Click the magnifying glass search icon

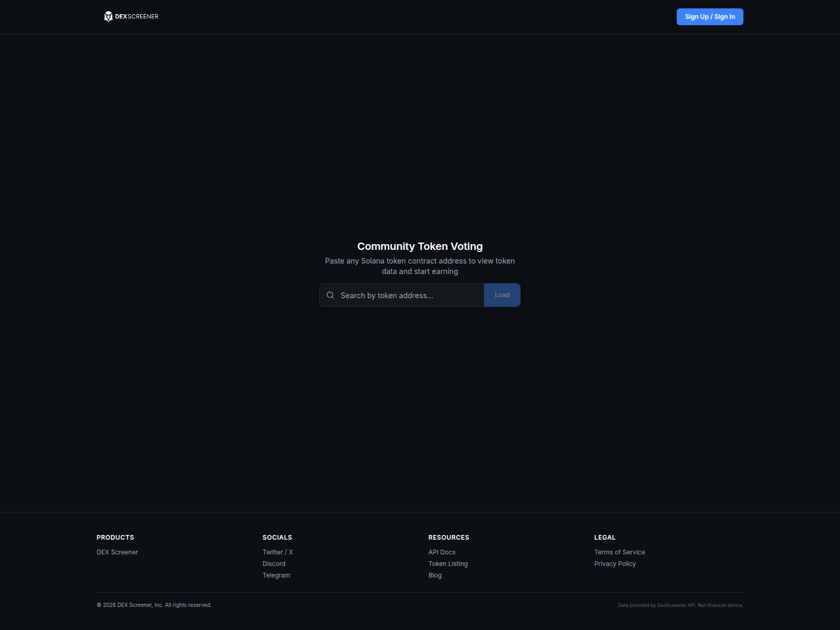click(330, 295)
